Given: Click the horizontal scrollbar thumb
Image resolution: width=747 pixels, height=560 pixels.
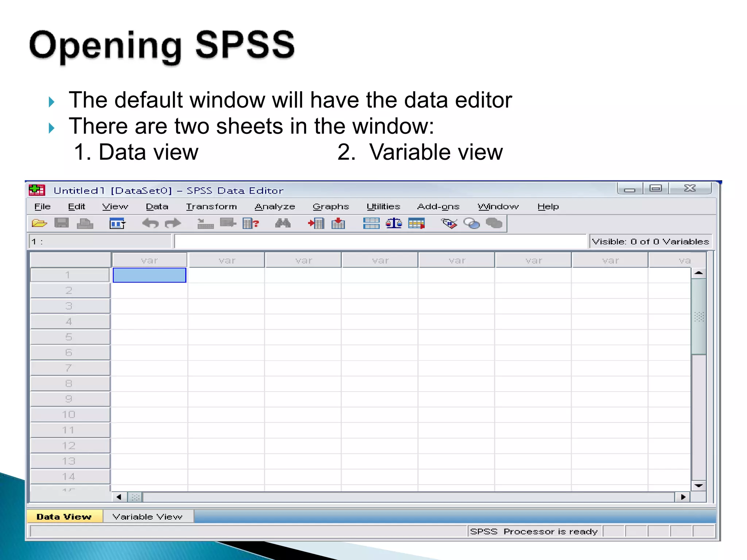Looking at the screenshot, I should coord(135,497).
